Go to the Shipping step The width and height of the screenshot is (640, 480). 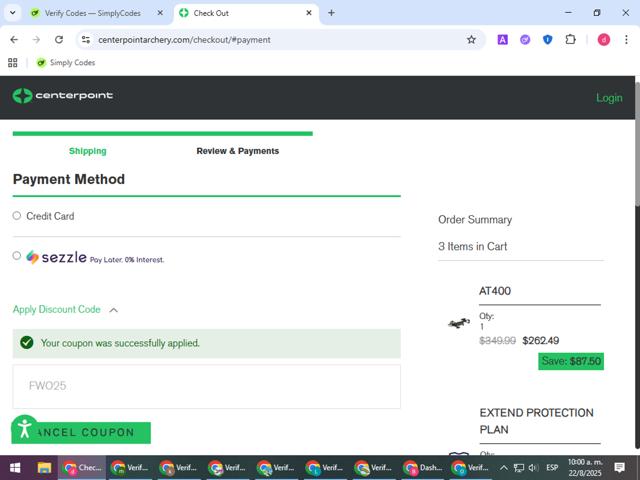coord(88,151)
